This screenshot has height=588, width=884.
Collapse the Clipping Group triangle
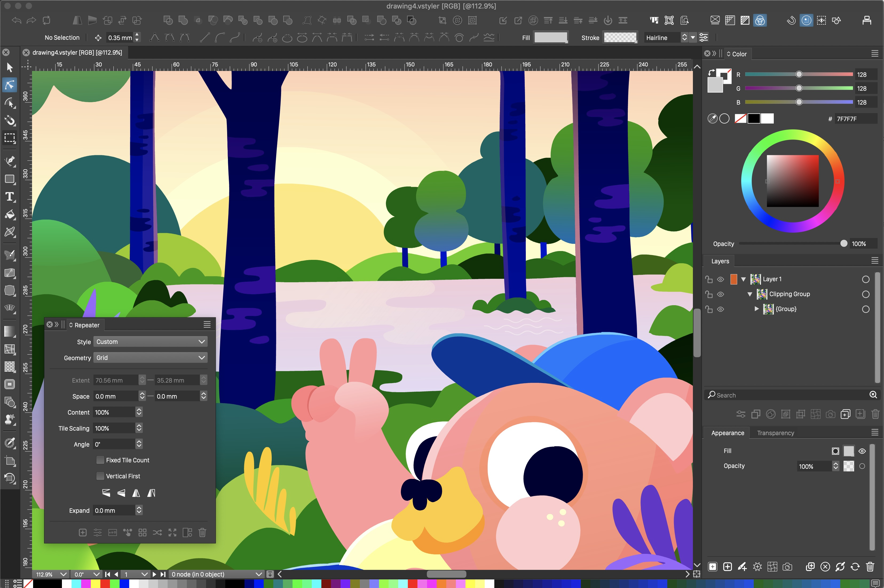750,294
